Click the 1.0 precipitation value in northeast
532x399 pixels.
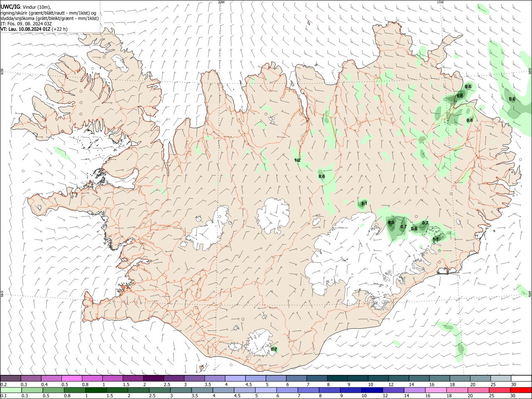click(x=460, y=96)
